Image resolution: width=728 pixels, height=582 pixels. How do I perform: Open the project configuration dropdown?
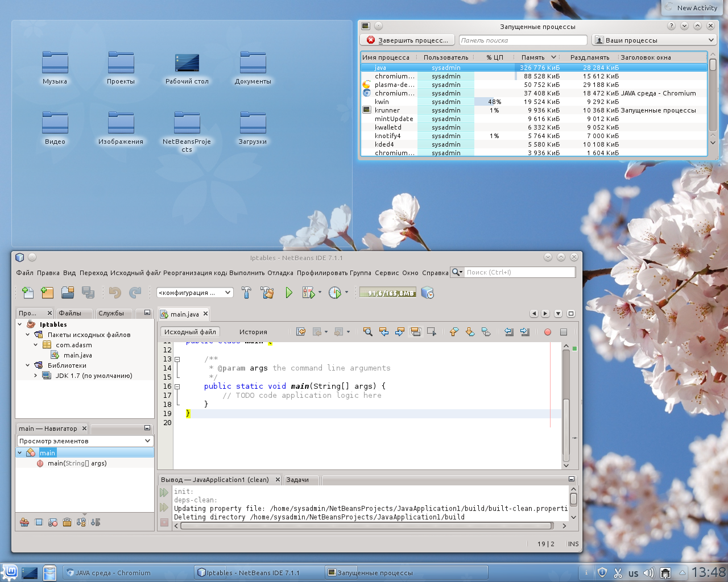[195, 293]
